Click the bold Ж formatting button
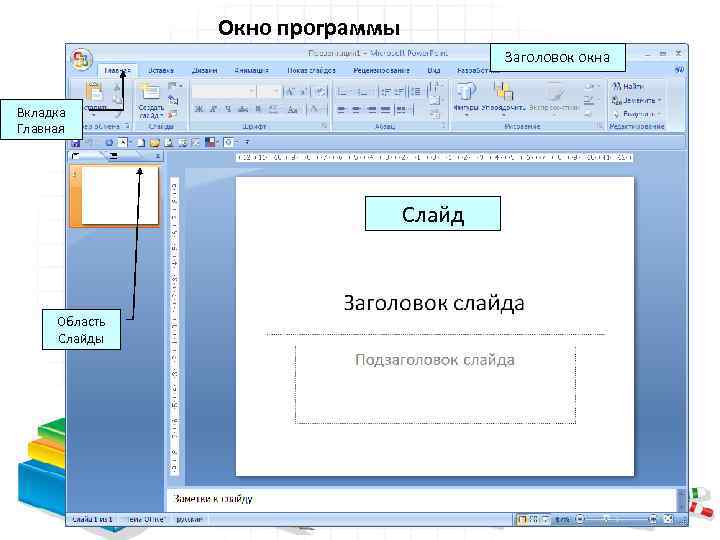720x540 pixels. [198, 109]
